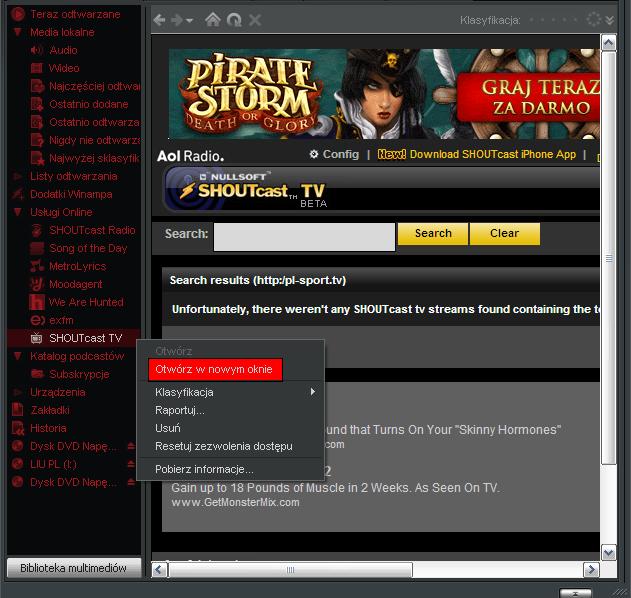Click the Back navigation arrow
Image resolution: width=631 pixels, height=598 pixels.
[x=159, y=20]
